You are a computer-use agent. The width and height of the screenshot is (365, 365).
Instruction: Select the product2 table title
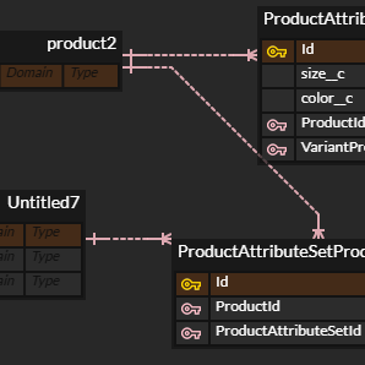(82, 44)
